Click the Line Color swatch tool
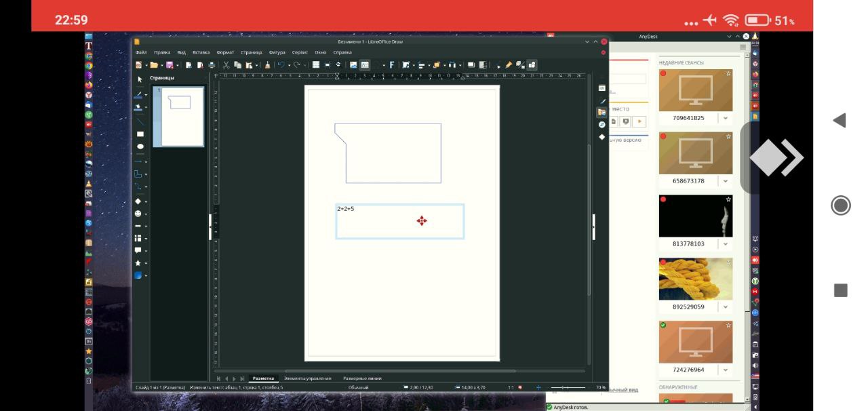The height and width of the screenshot is (411, 868). (x=138, y=96)
